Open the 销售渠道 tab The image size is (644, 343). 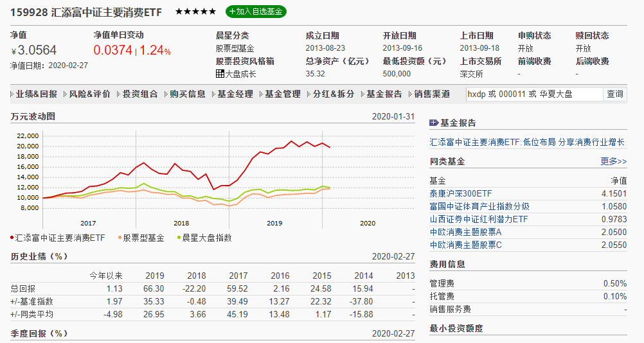(x=432, y=94)
